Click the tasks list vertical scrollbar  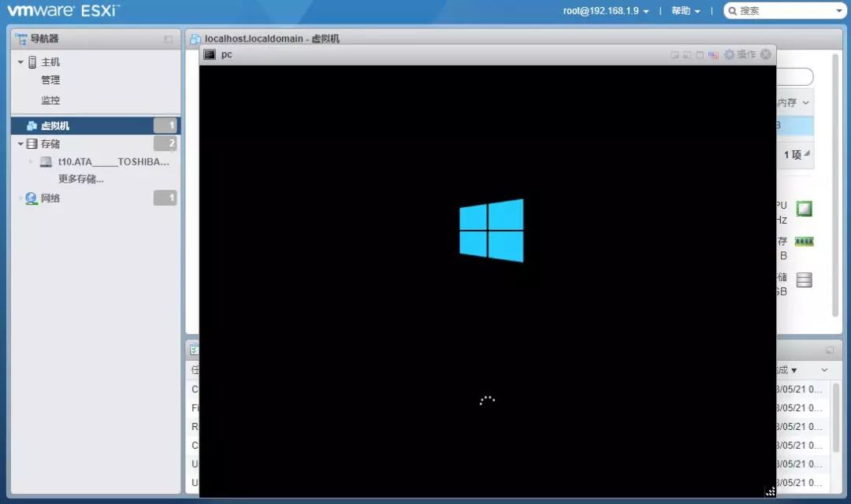tap(836, 417)
